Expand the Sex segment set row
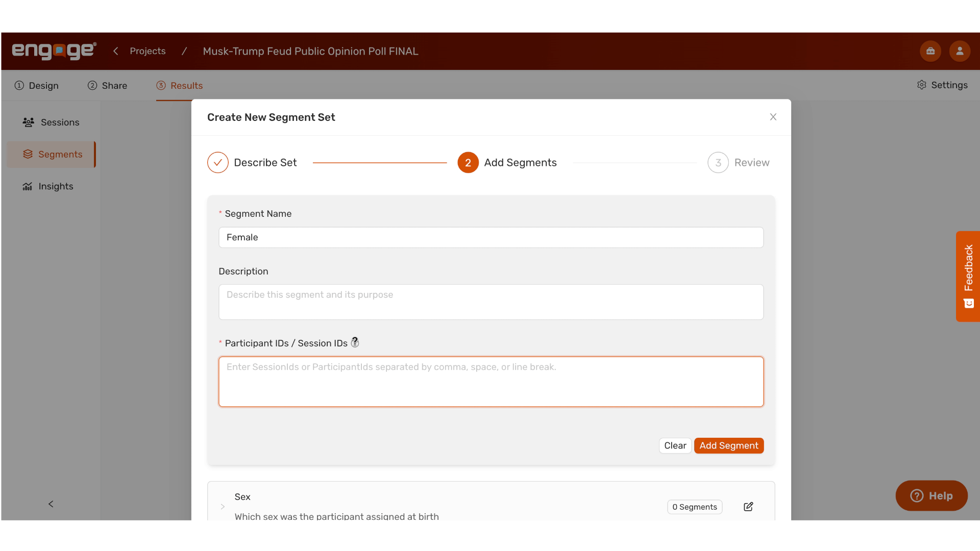Viewport: 980px width, 551px height. point(223,507)
